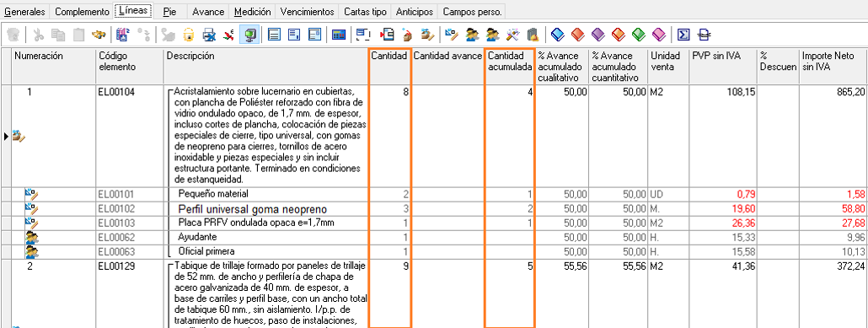Image resolution: width=868 pixels, height=328 pixels.
Task: Click the EL00062 code cell
Action: click(130, 237)
